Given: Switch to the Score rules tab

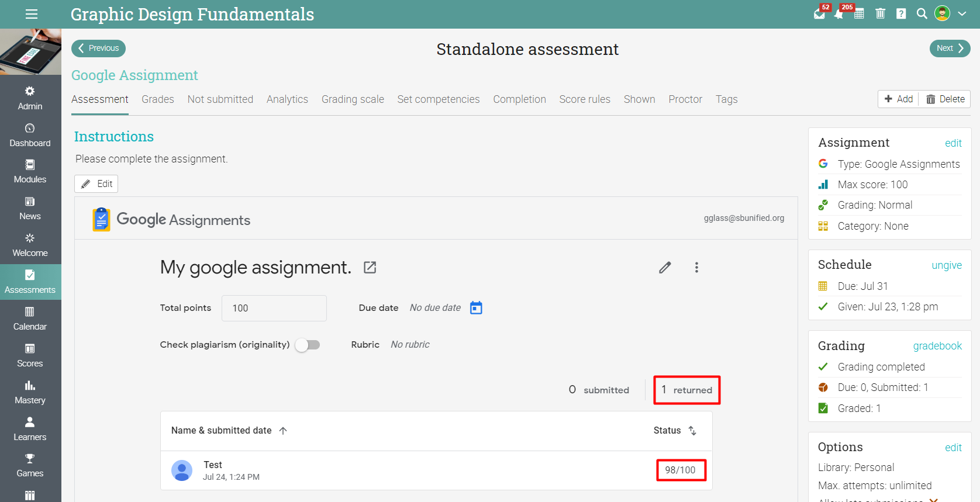Looking at the screenshot, I should 585,99.
